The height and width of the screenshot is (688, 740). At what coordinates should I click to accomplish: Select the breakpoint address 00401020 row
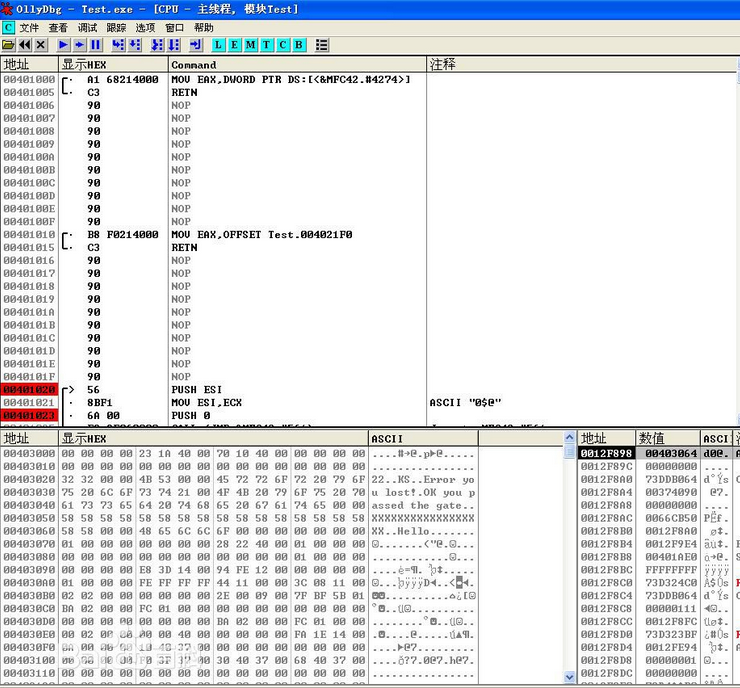tap(29, 390)
